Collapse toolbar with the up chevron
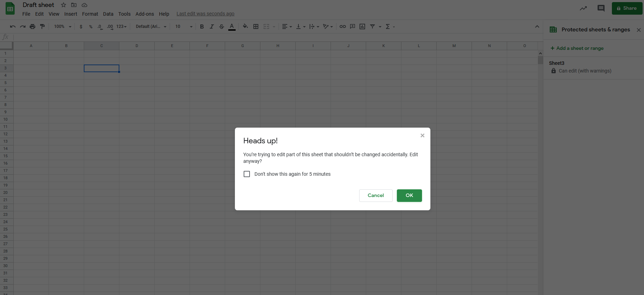 (537, 27)
